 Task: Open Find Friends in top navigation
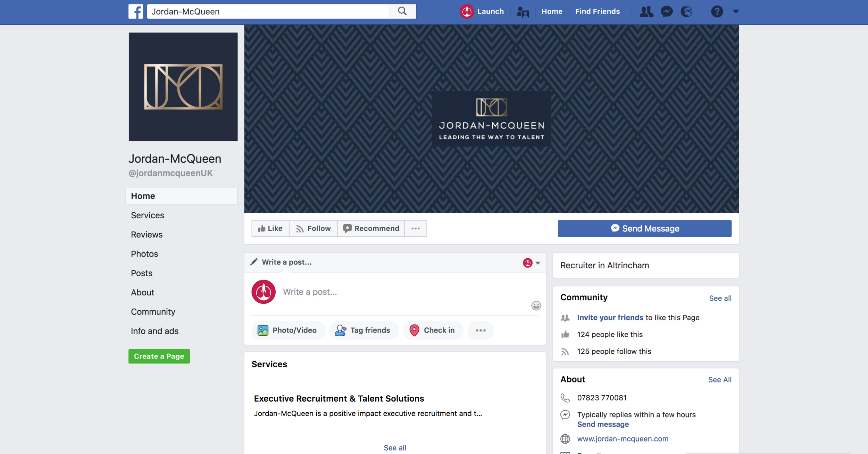click(597, 11)
